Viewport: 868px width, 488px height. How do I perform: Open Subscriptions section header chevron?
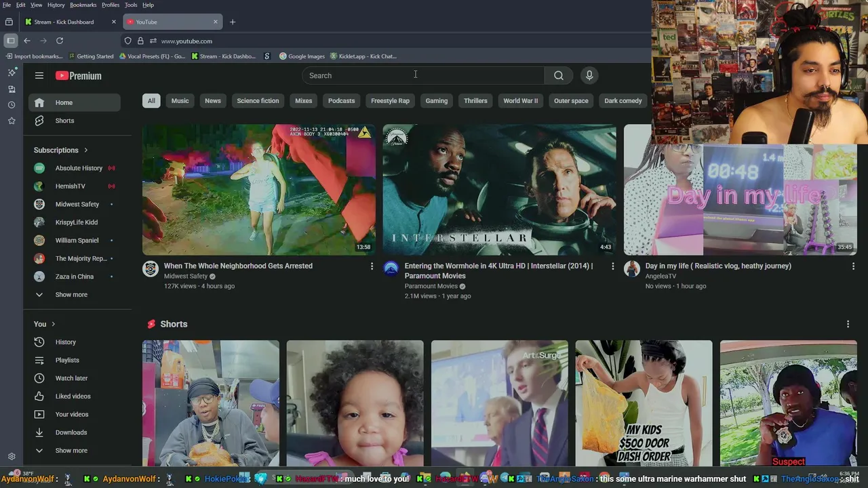coord(86,150)
